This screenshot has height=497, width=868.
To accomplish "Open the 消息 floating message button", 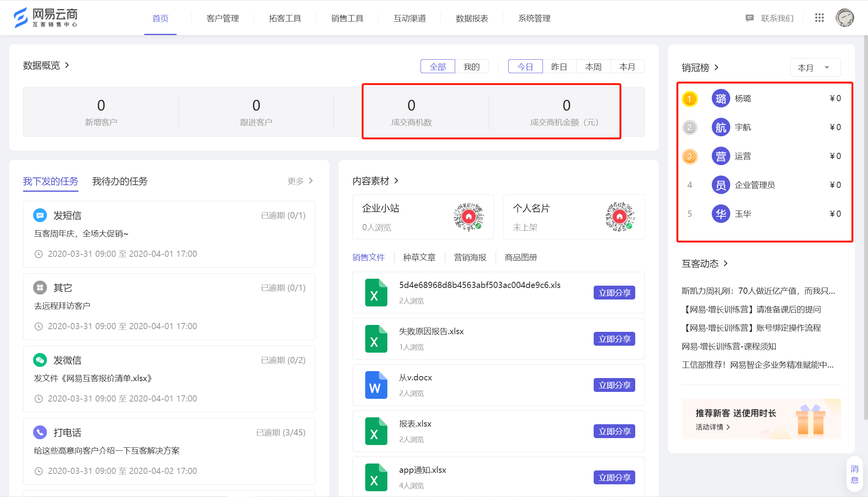I will (x=855, y=474).
